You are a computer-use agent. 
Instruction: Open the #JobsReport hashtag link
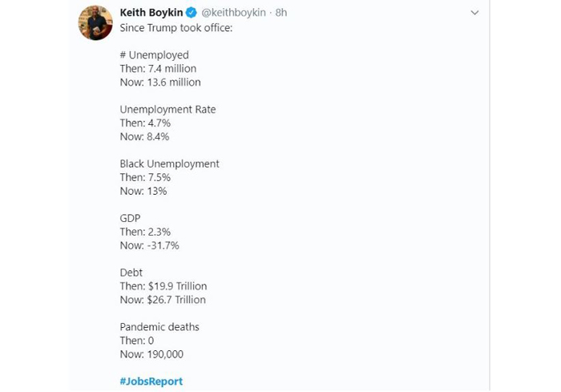(151, 382)
